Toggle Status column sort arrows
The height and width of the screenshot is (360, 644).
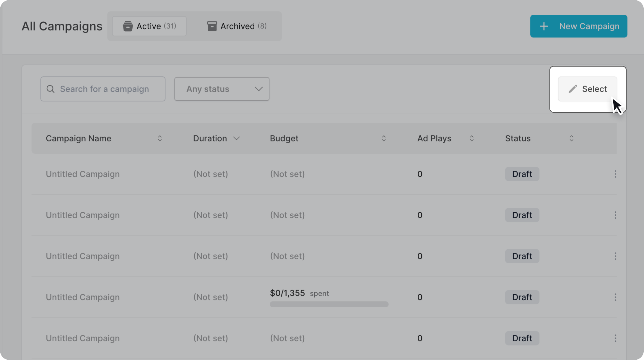(x=572, y=138)
